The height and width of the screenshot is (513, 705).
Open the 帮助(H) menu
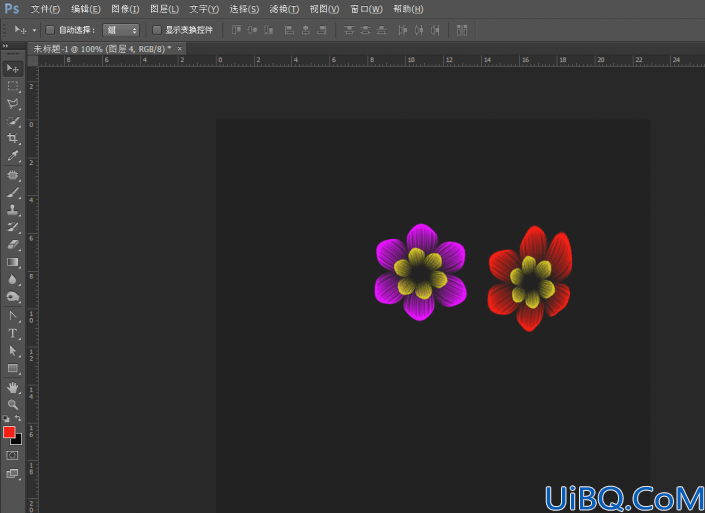pyautogui.click(x=408, y=9)
